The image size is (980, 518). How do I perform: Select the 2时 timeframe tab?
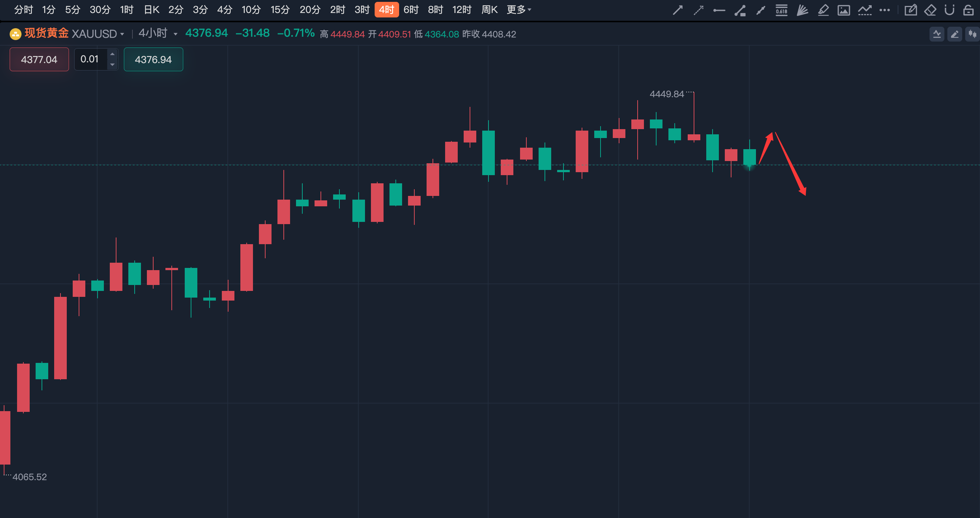tap(338, 10)
